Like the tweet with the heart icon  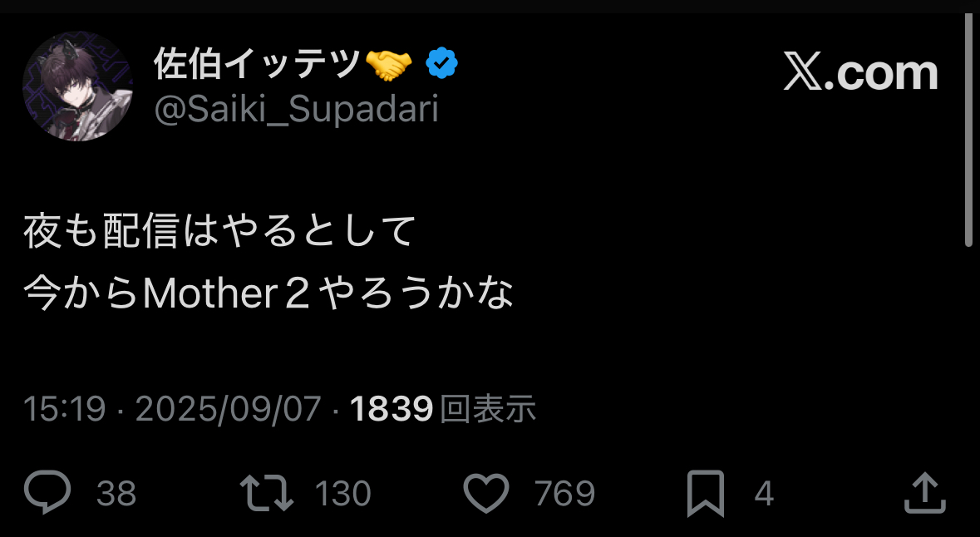click(485, 493)
